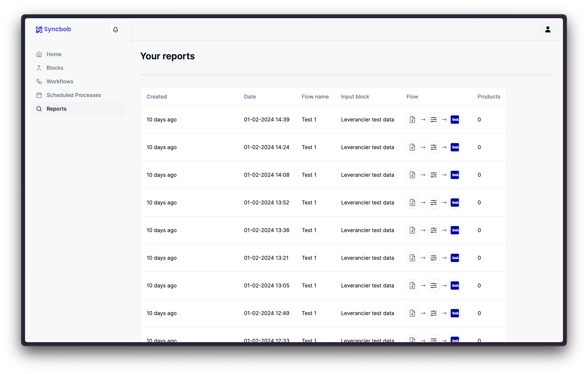This screenshot has width=588, height=374.
Task: Select Reports in sidebar
Action: point(78,109)
